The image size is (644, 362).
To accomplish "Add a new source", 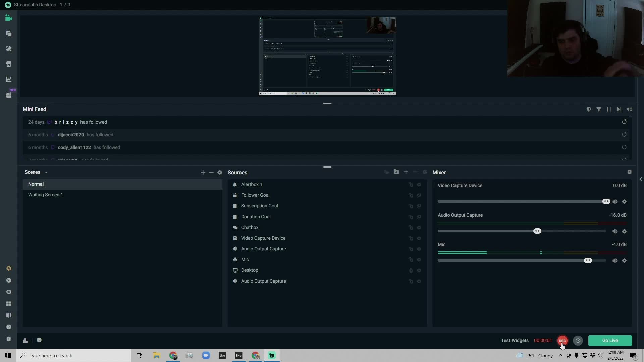I will tap(406, 172).
